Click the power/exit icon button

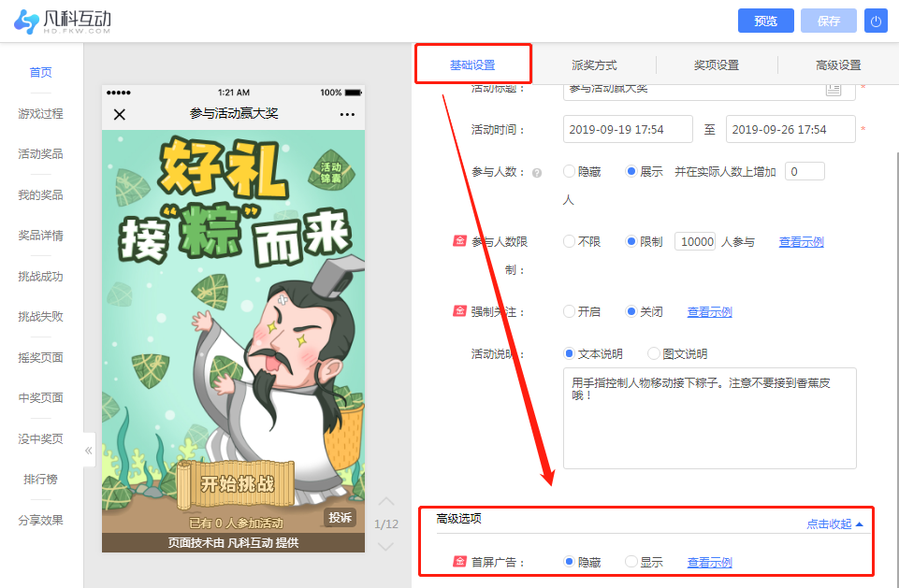tap(876, 22)
